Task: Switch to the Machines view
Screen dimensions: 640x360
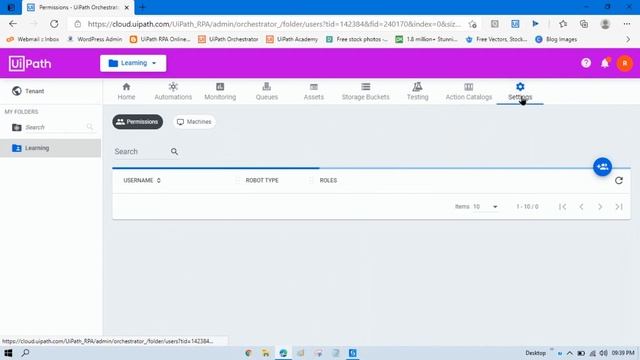Action: click(194, 122)
